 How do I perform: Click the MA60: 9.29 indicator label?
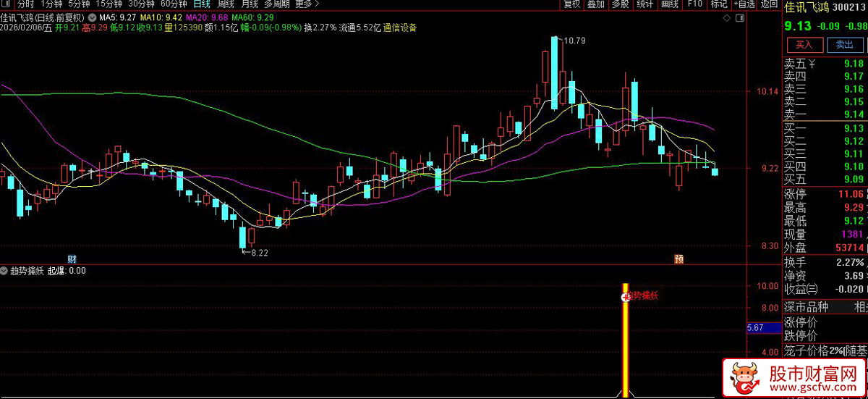(253, 16)
